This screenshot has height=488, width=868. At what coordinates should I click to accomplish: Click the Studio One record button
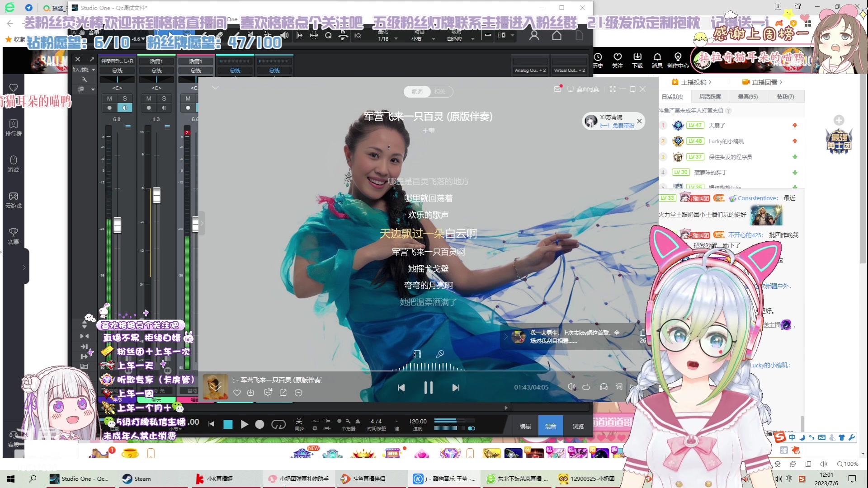[259, 424]
